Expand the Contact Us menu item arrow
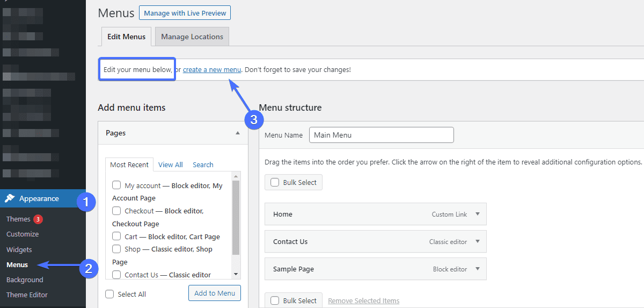The image size is (644, 308). (x=478, y=241)
